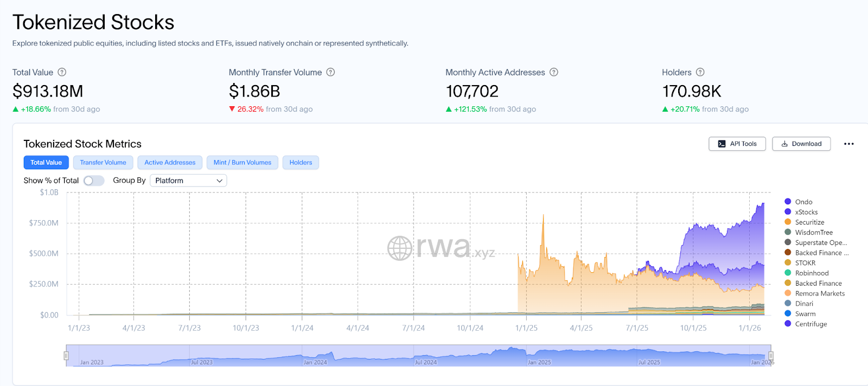Select the Total Value metric tab
Viewport: 868px width, 386px height.
pyautogui.click(x=46, y=163)
